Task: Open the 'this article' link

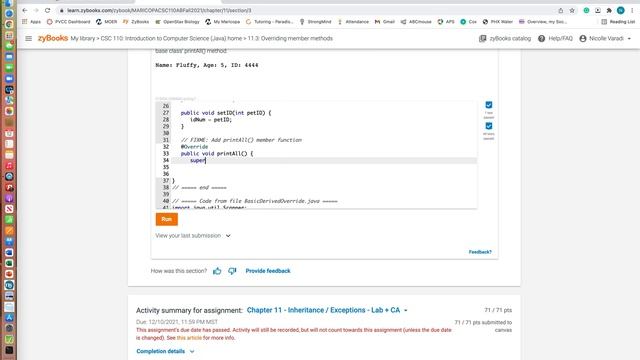Action: 189,338
